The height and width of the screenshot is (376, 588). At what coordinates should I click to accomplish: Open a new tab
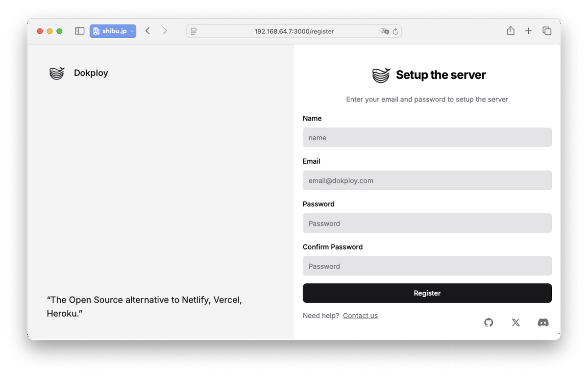(528, 31)
